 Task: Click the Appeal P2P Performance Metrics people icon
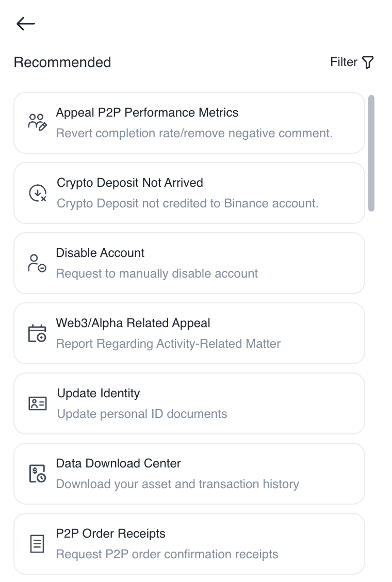pos(38,122)
